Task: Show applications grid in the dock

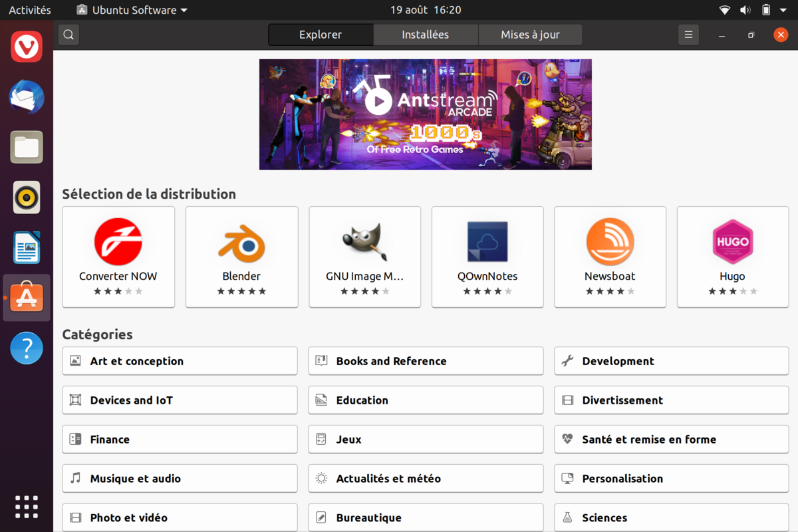Action: tap(27, 507)
